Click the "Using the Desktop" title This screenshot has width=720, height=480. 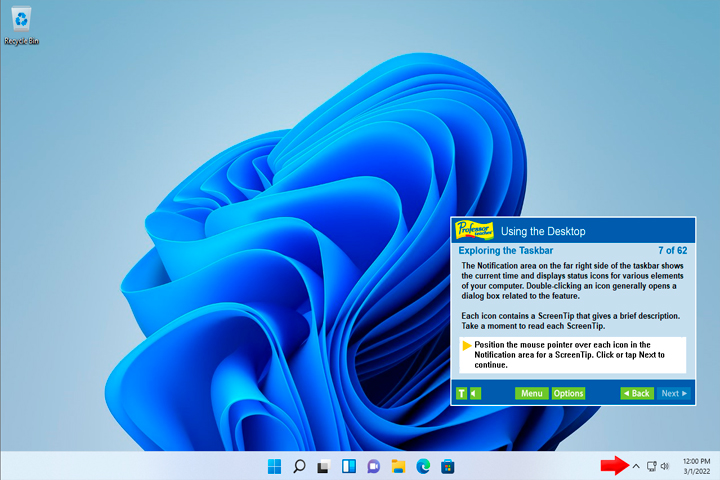[x=543, y=231]
